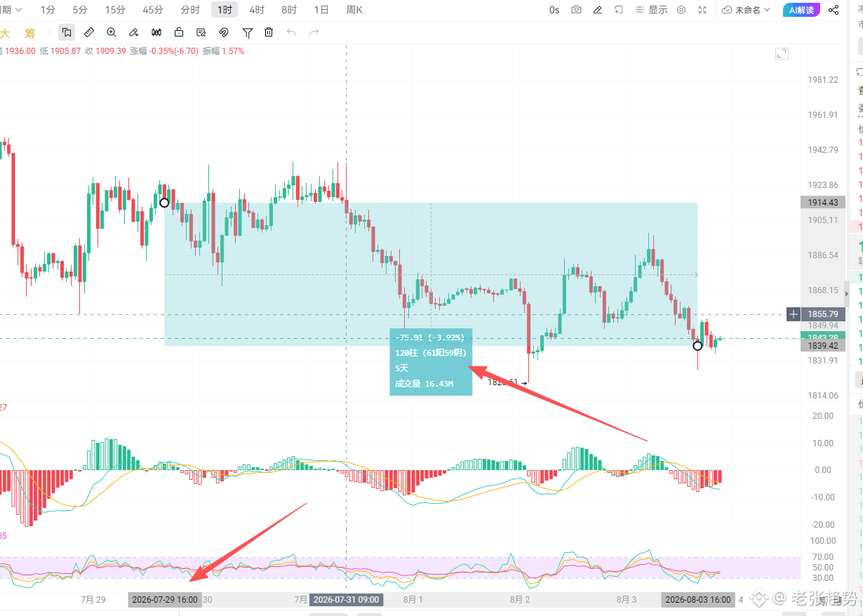
Task: Click the 1855.79 crosshair price label
Action: click(x=823, y=314)
